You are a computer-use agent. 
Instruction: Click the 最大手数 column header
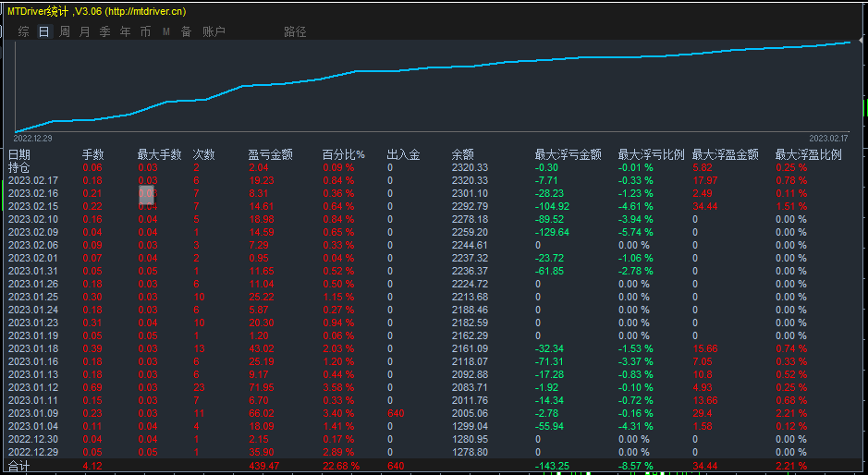[159, 154]
